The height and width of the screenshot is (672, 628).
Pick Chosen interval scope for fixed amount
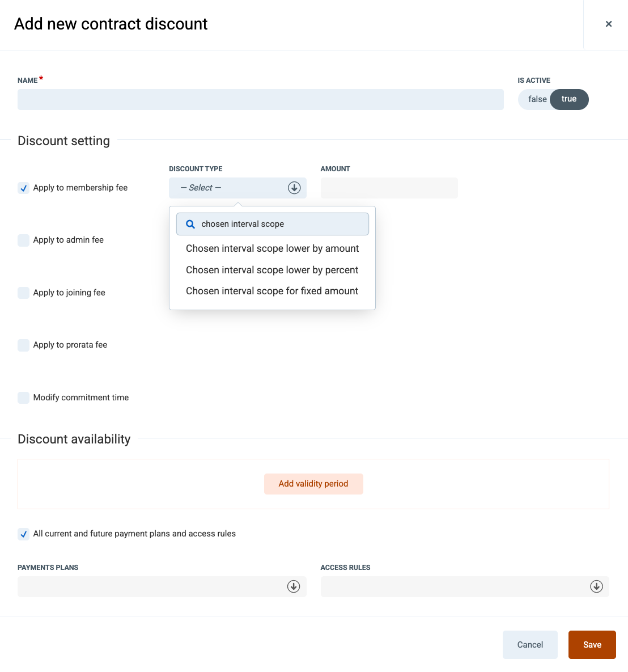pos(273,291)
